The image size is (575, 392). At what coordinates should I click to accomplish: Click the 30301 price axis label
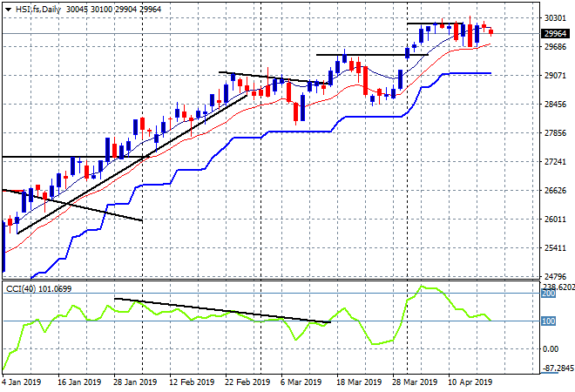coord(555,18)
